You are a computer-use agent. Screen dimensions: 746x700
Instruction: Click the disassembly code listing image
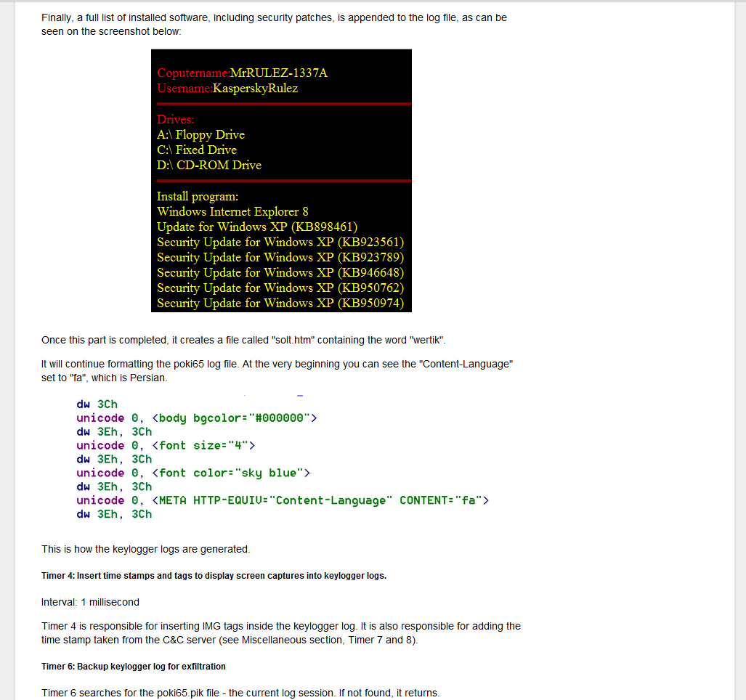(x=283, y=457)
